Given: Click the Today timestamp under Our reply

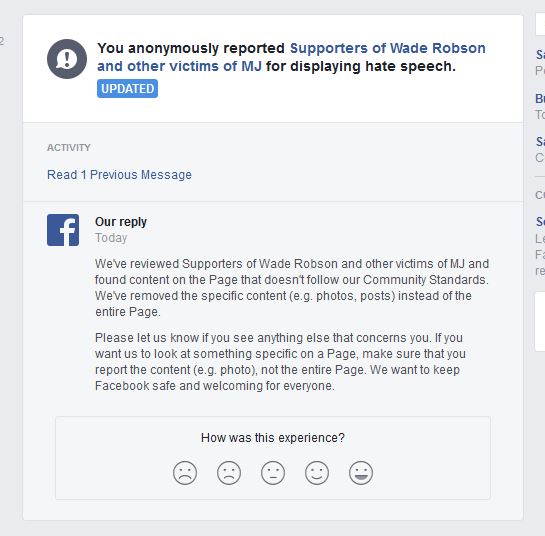Looking at the screenshot, I should click(111, 238).
